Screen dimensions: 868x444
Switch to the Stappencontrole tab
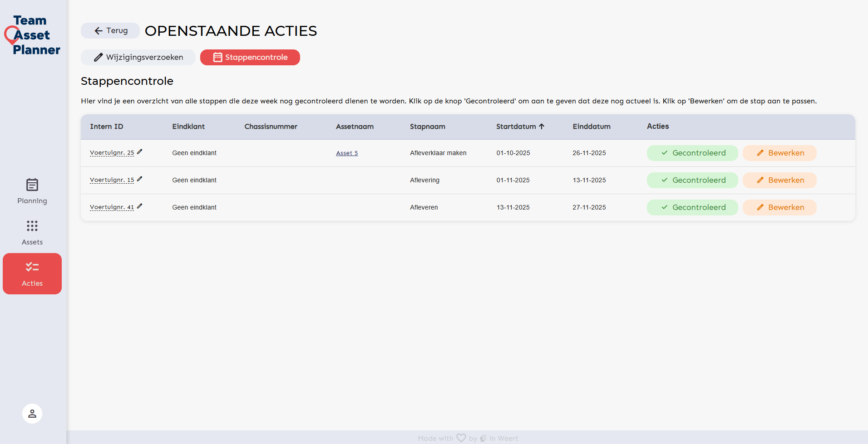coord(250,57)
